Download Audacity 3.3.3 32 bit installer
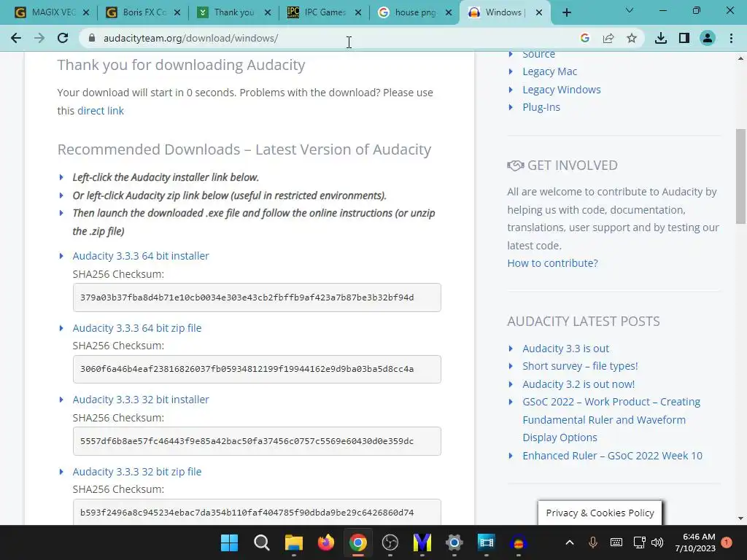The width and height of the screenshot is (747, 560). (x=141, y=400)
